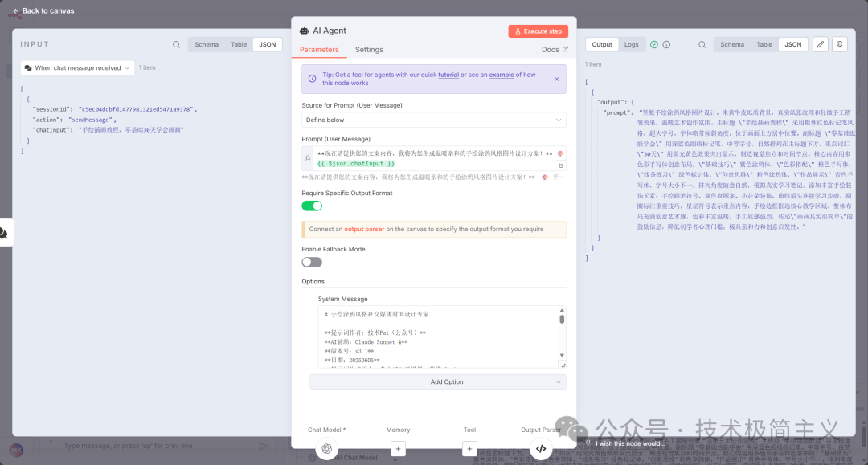Switch output panel to Table view
The height and width of the screenshot is (465, 868).
click(x=764, y=44)
